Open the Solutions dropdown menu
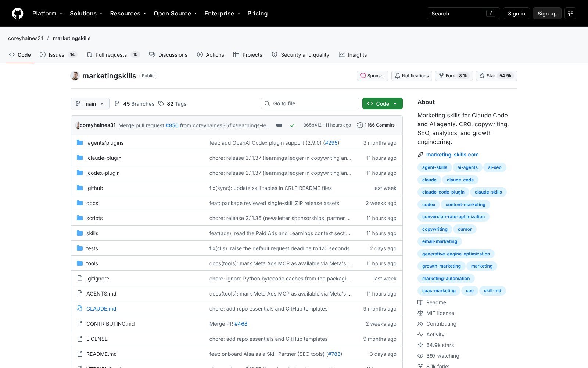 (x=86, y=13)
